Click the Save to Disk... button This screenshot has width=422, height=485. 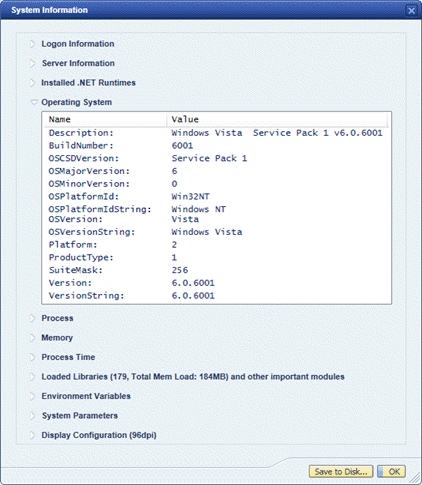(341, 472)
